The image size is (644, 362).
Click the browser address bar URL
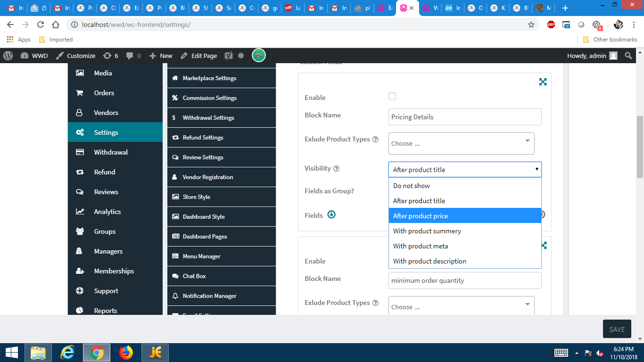[136, 25]
